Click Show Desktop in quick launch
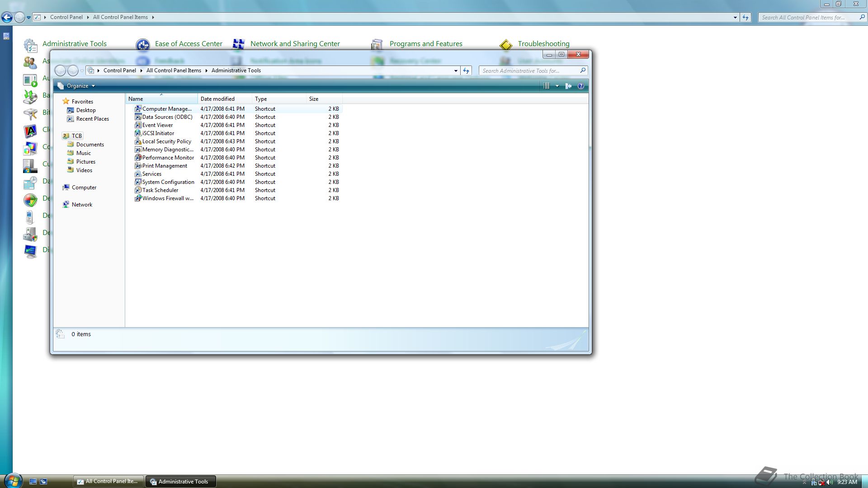Screen dimensions: 868x488 click(33, 482)
